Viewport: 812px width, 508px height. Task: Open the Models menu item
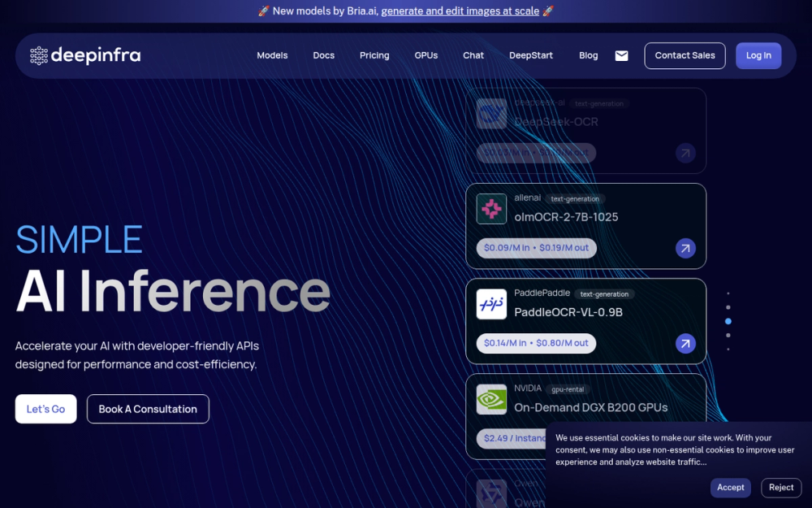(272, 55)
